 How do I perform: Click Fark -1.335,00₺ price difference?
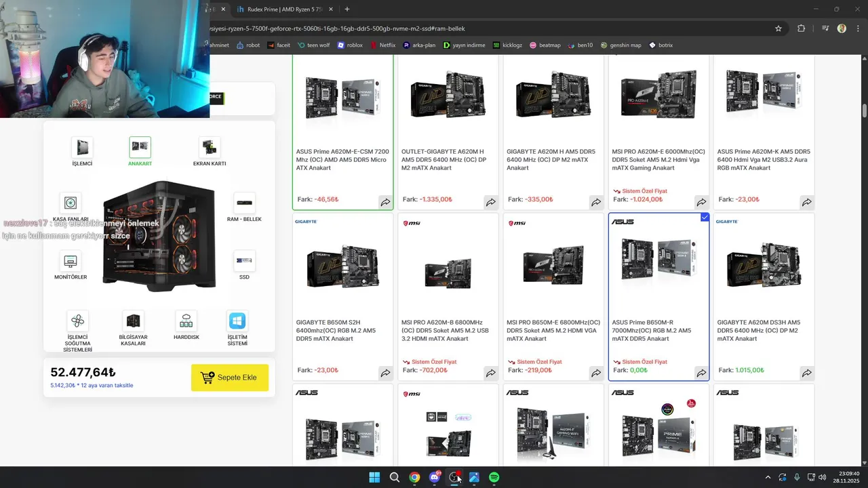427,200
